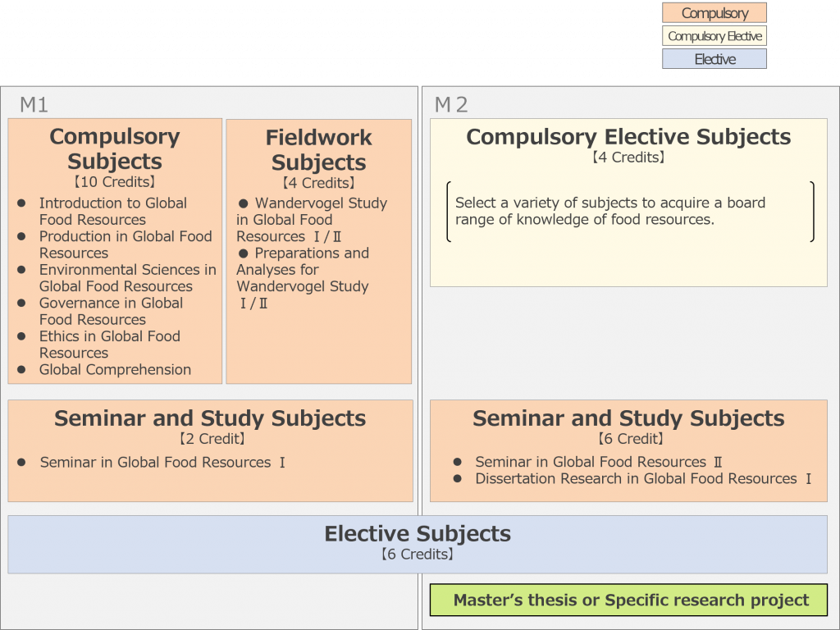Click the Compulsory Elective Subjects heading
The width and height of the screenshot is (840, 630).
tap(628, 137)
